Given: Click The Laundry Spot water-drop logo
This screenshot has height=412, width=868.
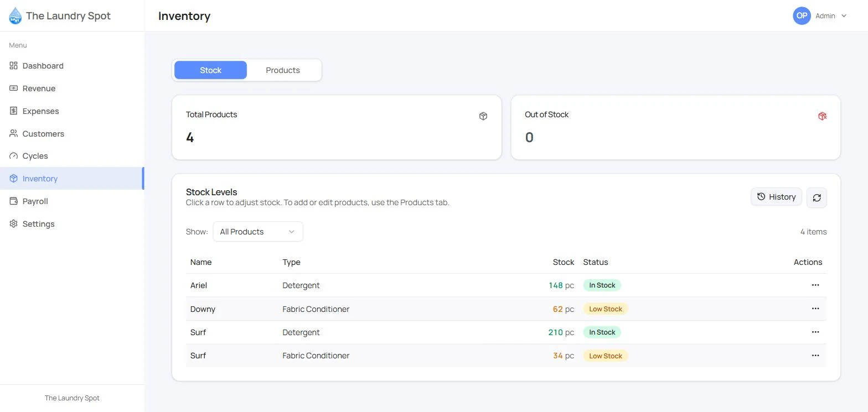Looking at the screenshot, I should pos(15,16).
